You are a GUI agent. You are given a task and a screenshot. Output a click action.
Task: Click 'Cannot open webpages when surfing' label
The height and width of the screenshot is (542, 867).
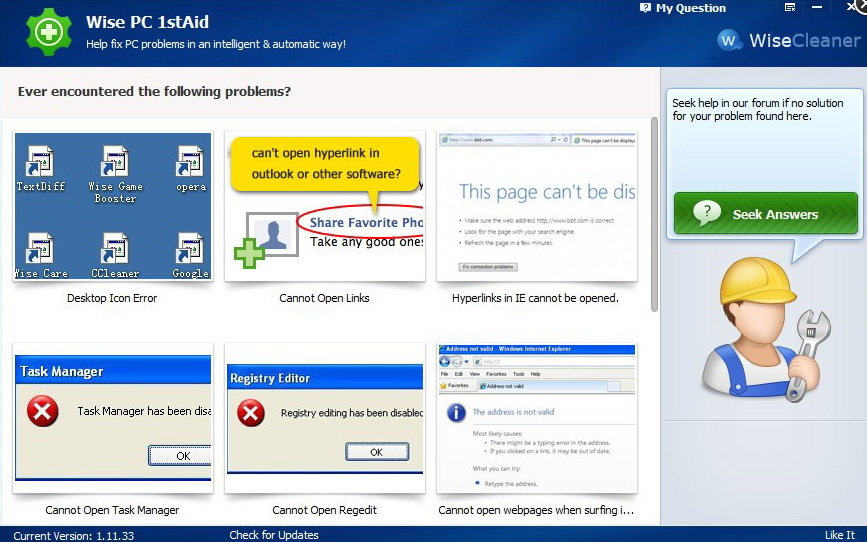[x=536, y=510]
